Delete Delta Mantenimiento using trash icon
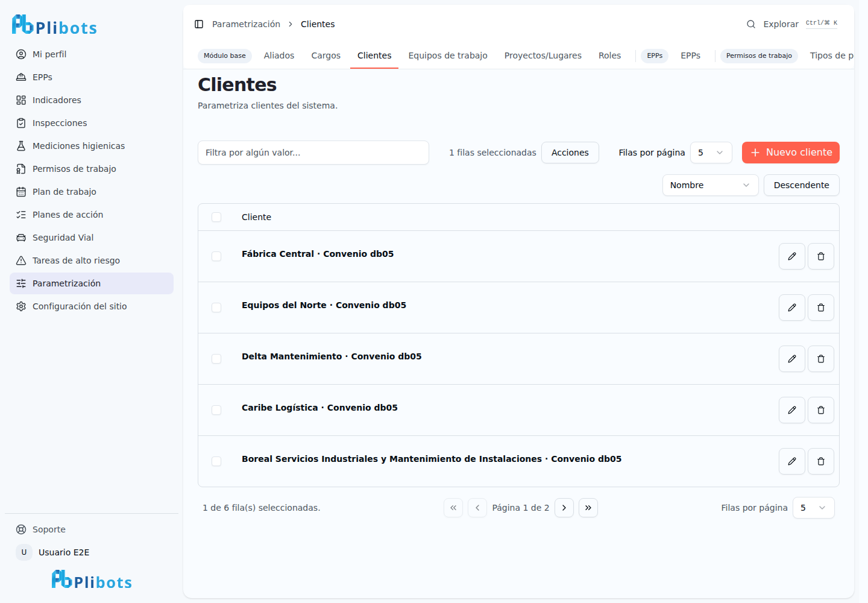The width and height of the screenshot is (868, 603). click(x=821, y=359)
